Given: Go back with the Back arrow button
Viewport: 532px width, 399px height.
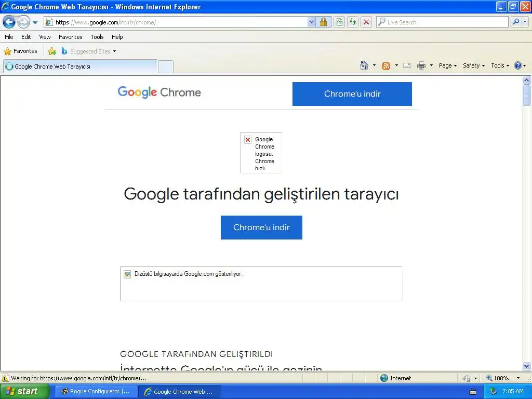Looking at the screenshot, I should pos(9,22).
